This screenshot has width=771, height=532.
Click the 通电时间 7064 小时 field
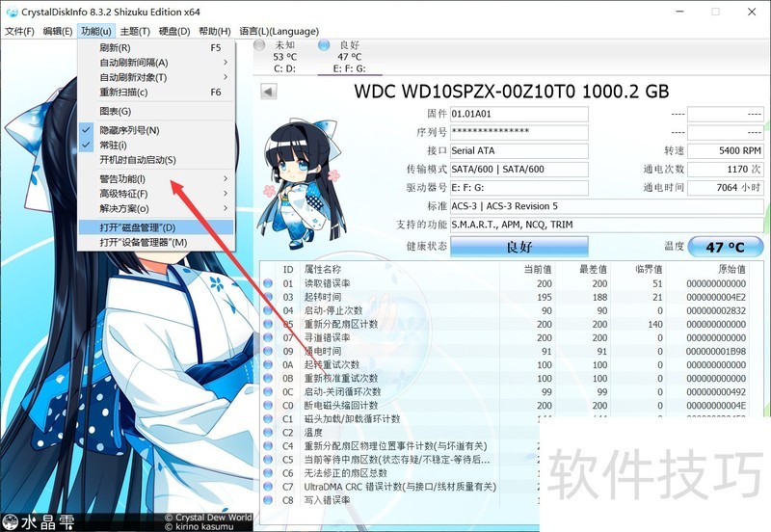pyautogui.click(x=726, y=187)
